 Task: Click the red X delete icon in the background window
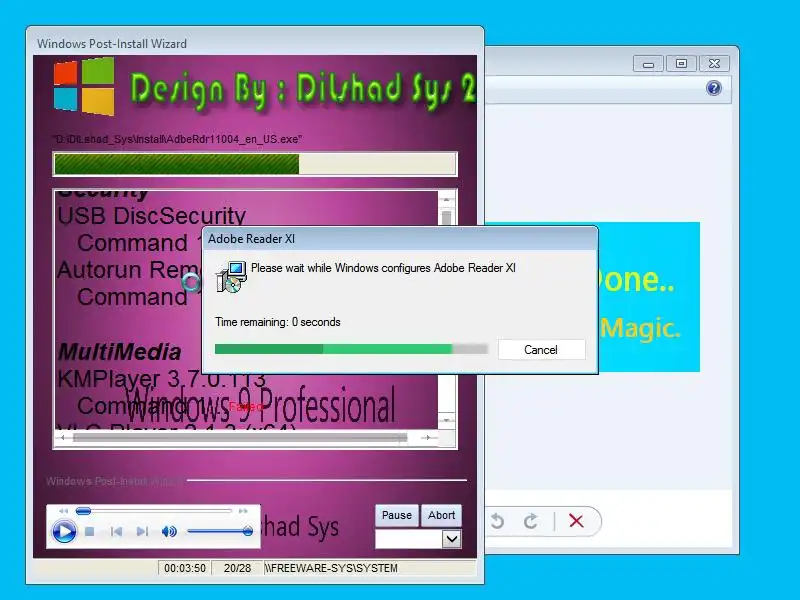(x=577, y=521)
